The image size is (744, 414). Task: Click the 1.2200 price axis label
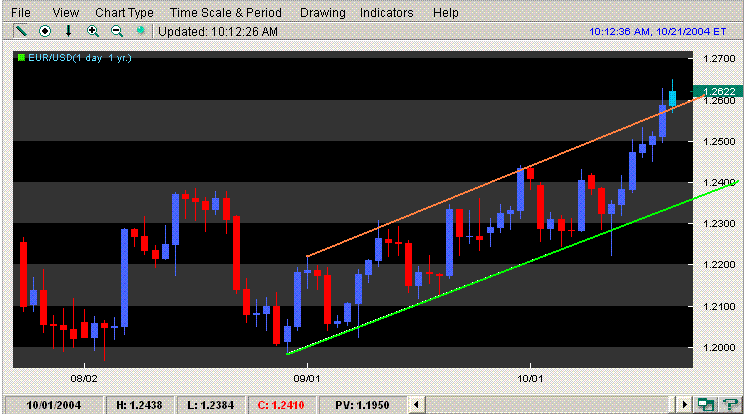[x=719, y=265]
